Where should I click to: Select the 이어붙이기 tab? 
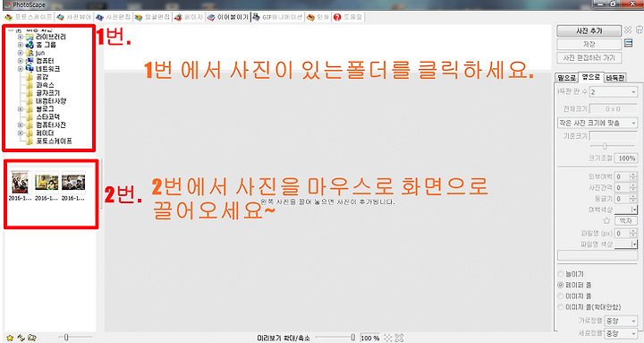click(228, 17)
